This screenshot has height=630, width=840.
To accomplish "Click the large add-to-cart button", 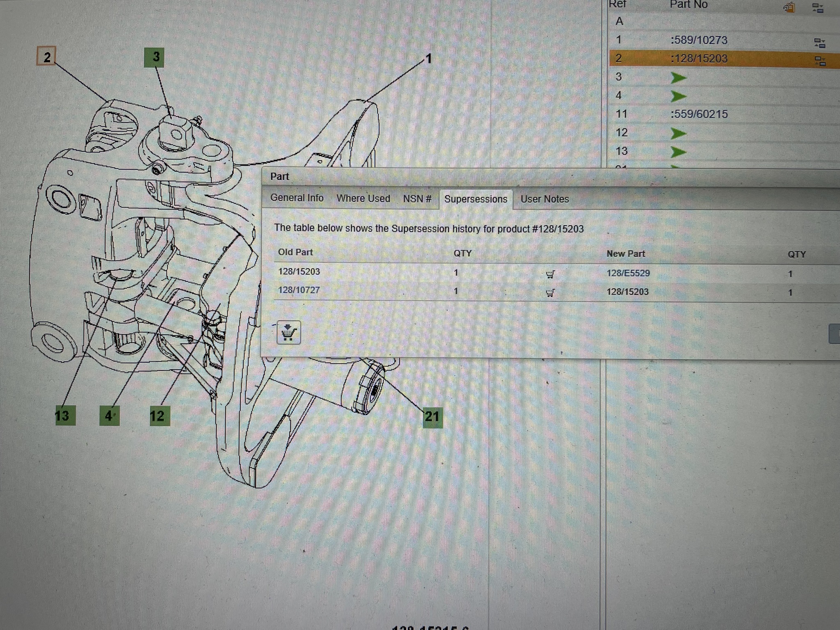I will pyautogui.click(x=289, y=332).
